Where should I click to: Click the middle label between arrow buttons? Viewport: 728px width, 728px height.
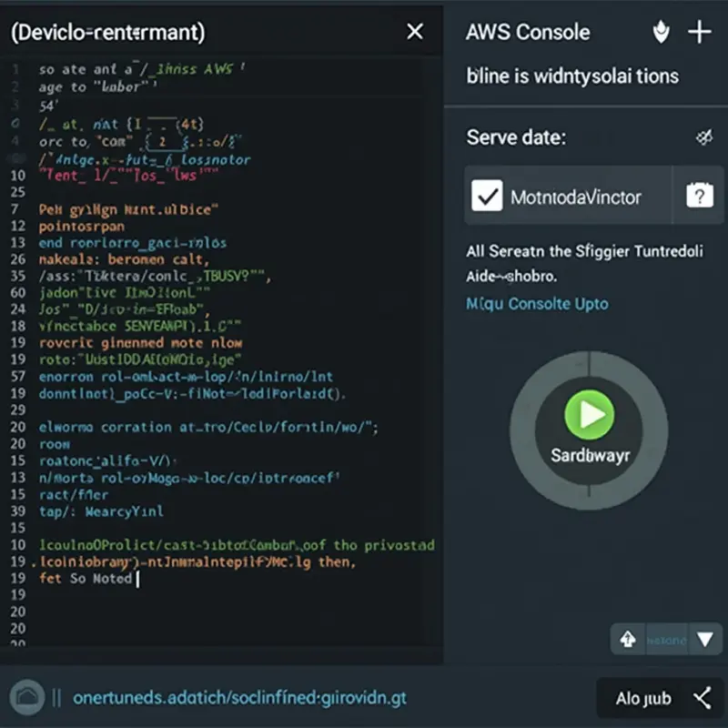[667, 641]
